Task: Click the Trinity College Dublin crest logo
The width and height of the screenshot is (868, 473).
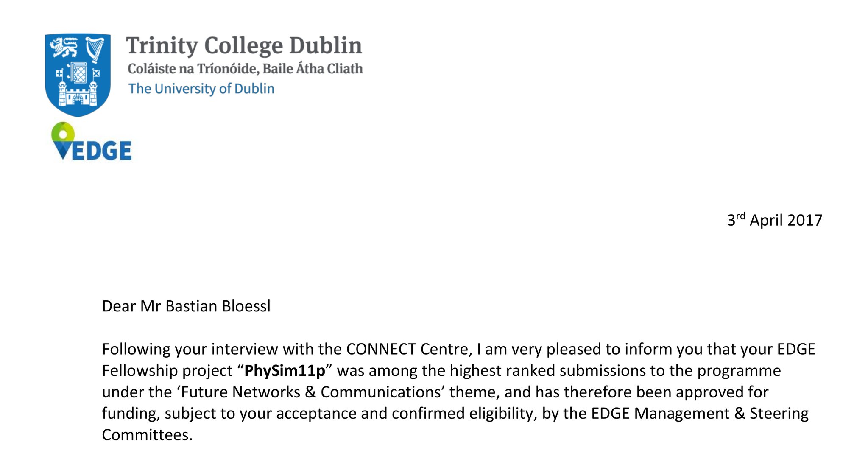Action: click(x=78, y=74)
